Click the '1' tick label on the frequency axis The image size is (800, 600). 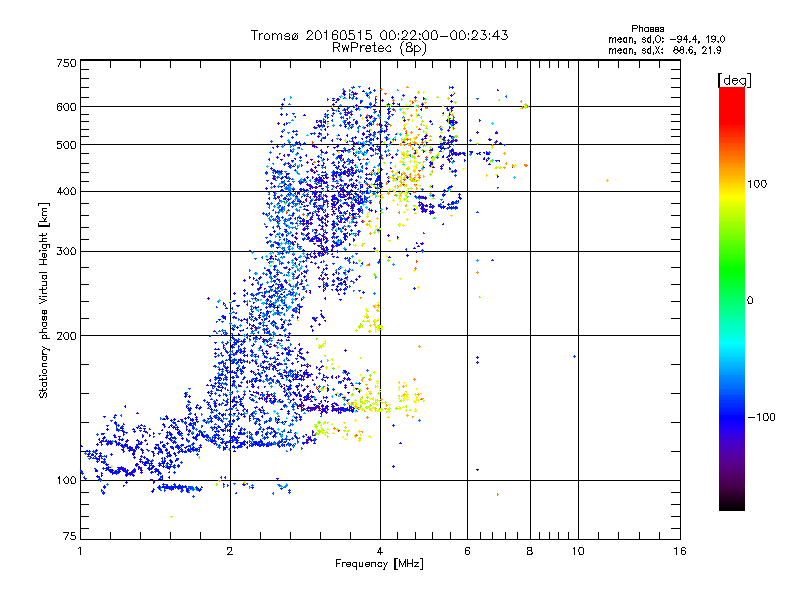click(x=80, y=551)
